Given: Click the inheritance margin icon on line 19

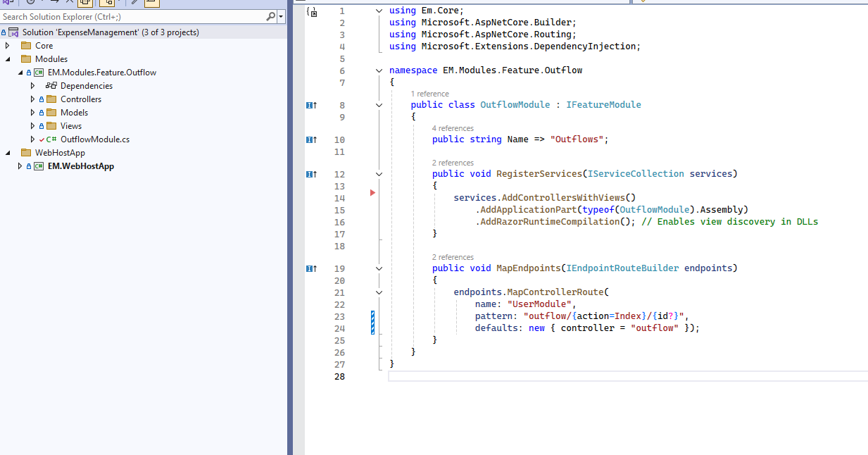Looking at the screenshot, I should click(x=311, y=268).
